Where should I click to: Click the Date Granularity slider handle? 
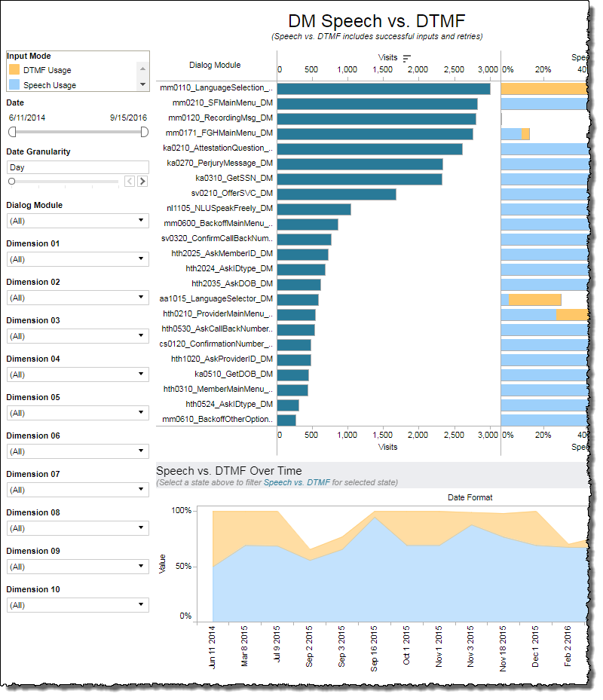point(11,182)
